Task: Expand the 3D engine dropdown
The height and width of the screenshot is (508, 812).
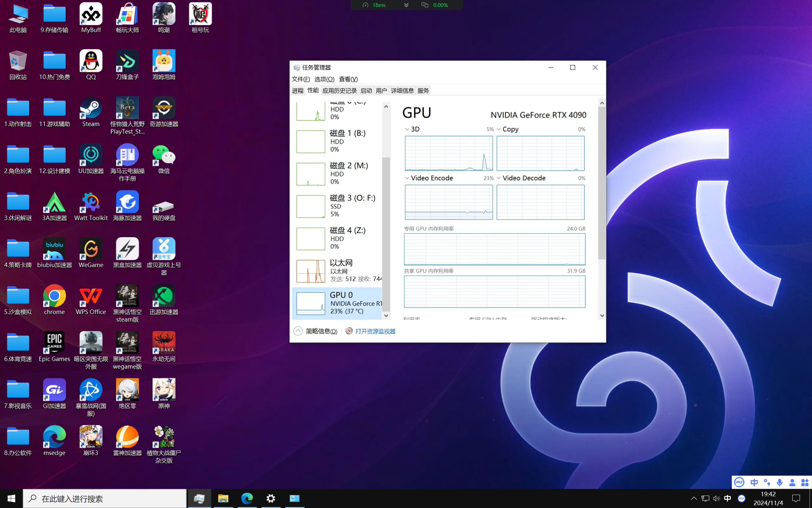Action: coord(407,129)
